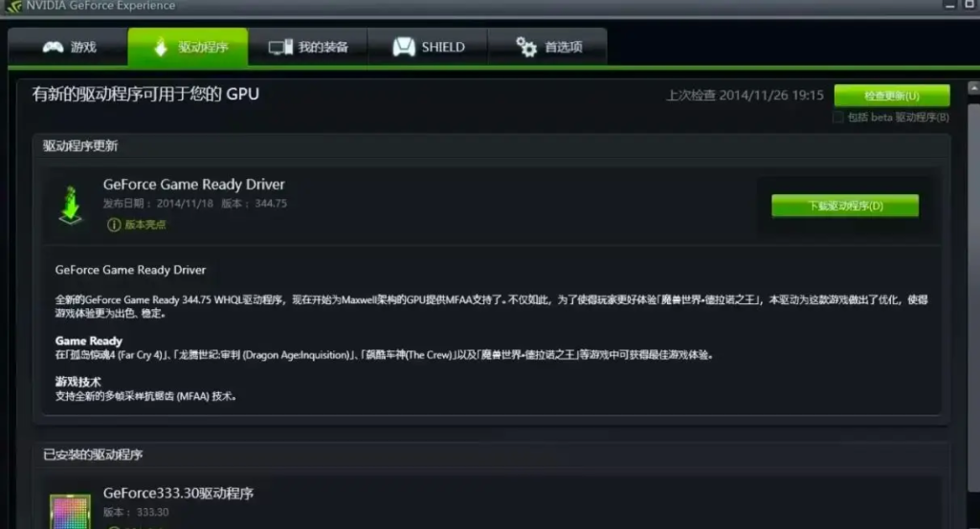The height and width of the screenshot is (529, 980).
Task: Click 检查更新(U) check for updates button
Action: pyautogui.click(x=892, y=96)
